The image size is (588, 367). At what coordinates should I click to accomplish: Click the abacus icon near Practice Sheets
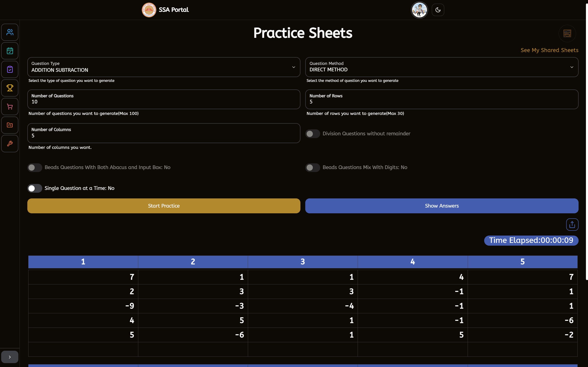point(567,33)
